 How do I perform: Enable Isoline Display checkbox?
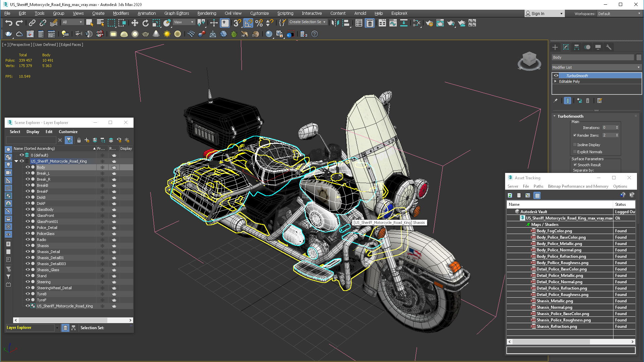[575, 145]
